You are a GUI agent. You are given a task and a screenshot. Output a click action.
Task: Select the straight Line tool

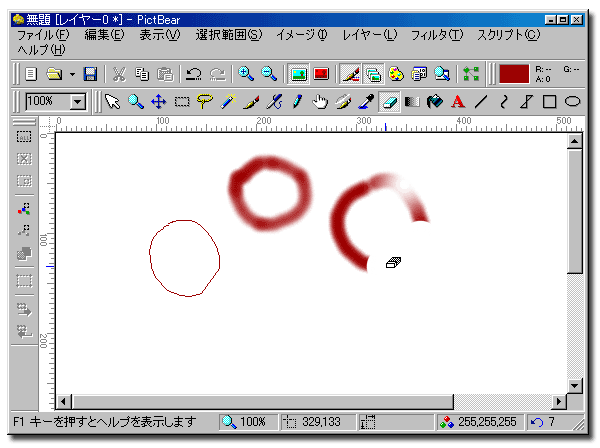point(481,102)
